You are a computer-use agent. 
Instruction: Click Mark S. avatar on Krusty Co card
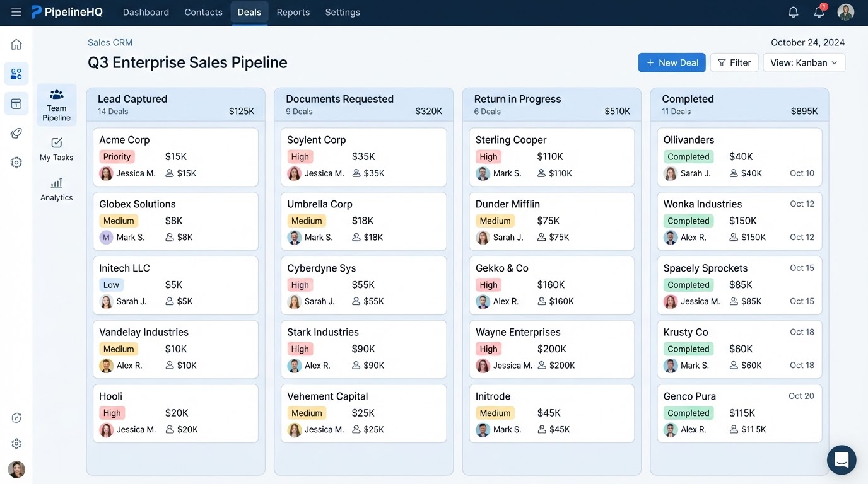[x=671, y=366]
